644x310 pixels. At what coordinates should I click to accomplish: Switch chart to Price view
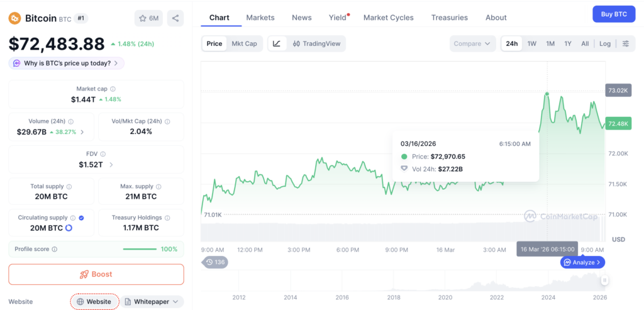[214, 43]
